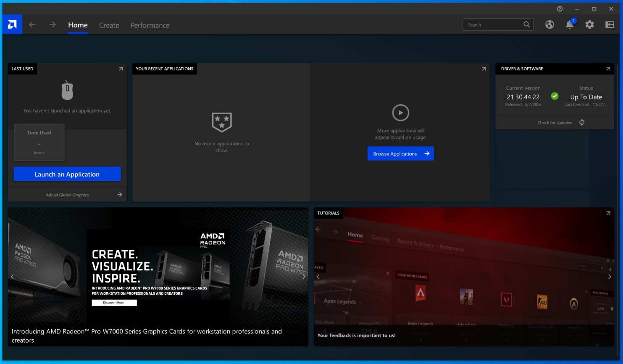Switch to the Create tab
Viewport: 623px width, 364px height.
[x=109, y=25]
